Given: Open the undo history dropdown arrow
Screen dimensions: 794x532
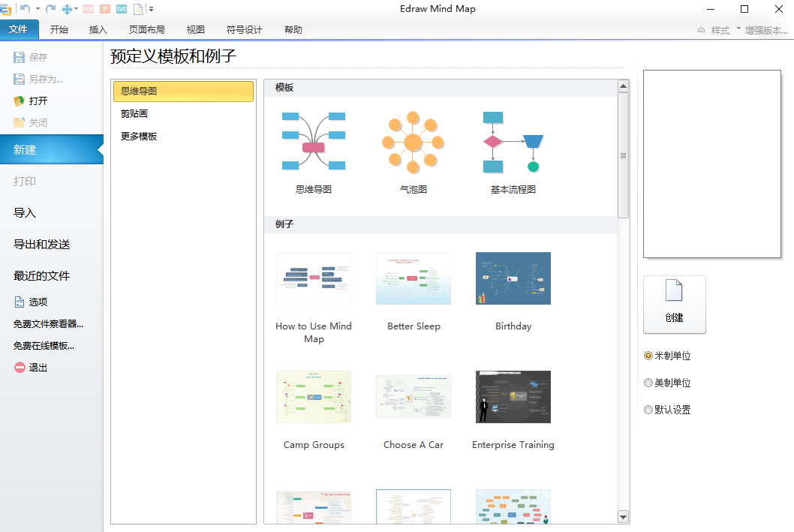Looking at the screenshot, I should [x=38, y=9].
